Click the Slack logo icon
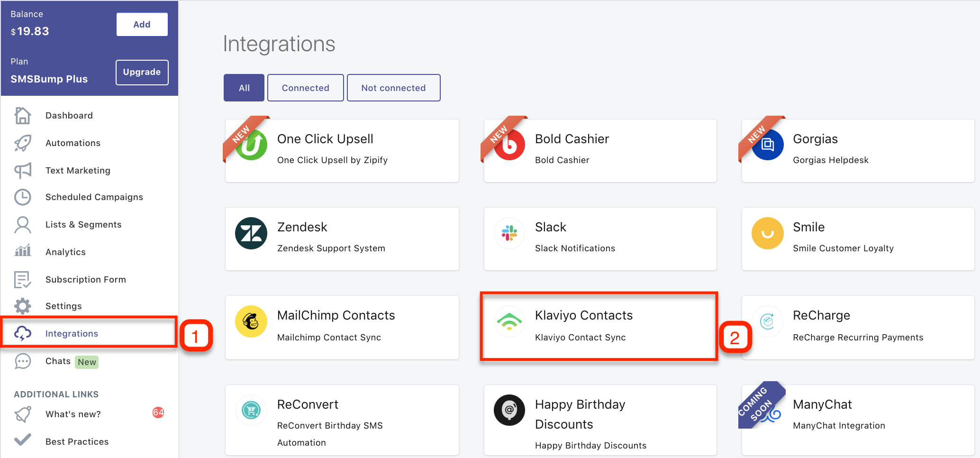The image size is (980, 458). (x=509, y=233)
